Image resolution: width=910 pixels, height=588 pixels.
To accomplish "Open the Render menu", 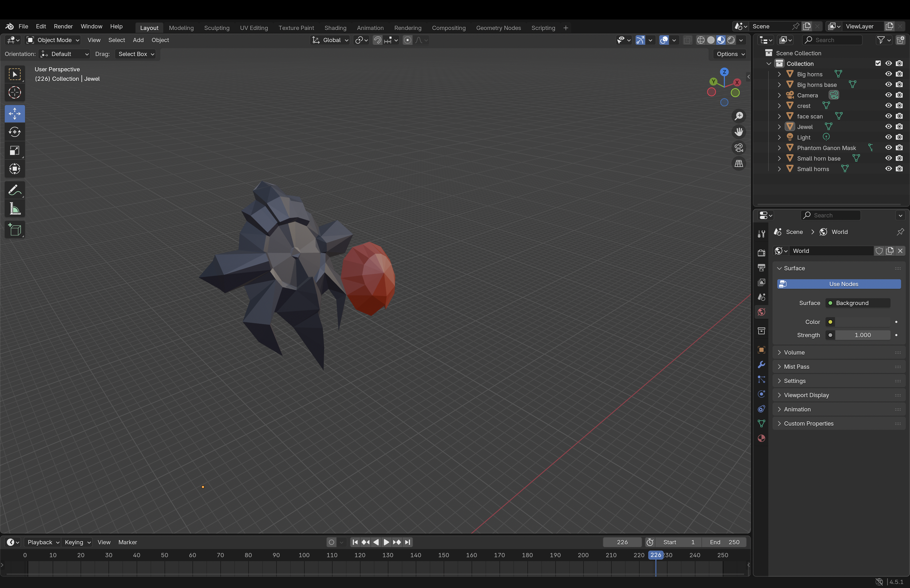I will click(x=63, y=26).
